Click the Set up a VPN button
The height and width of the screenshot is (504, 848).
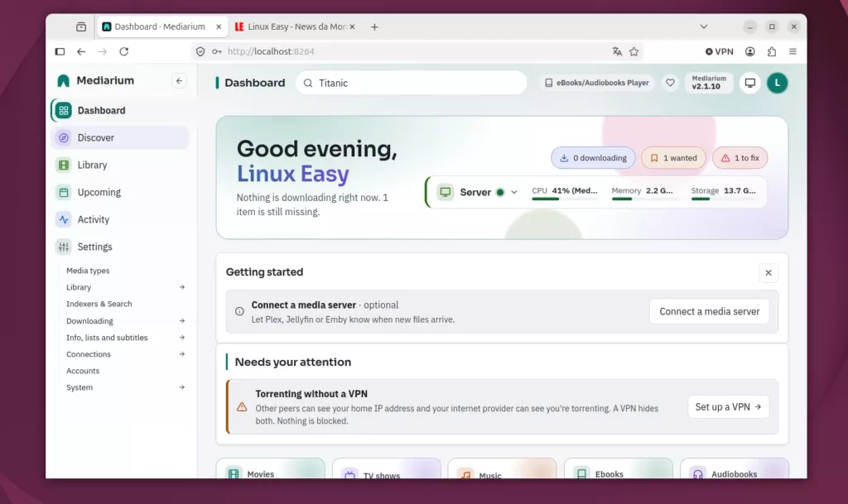coord(728,407)
